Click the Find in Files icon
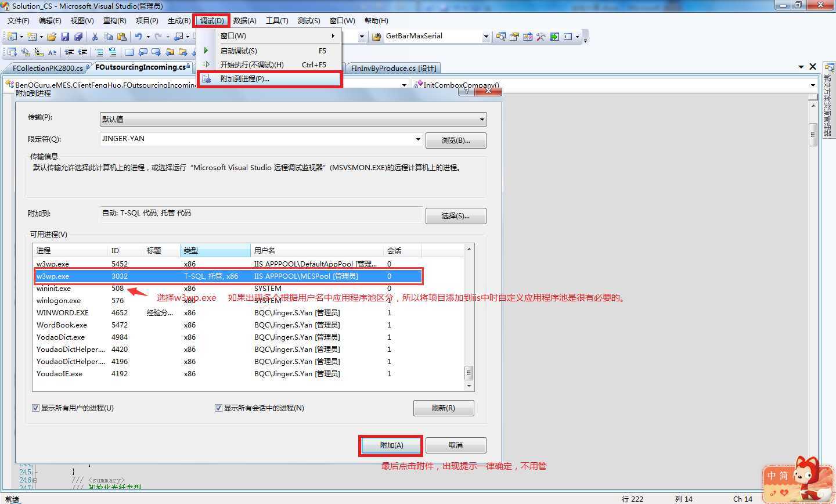Viewport: 836px width, 504px height. pos(377,37)
